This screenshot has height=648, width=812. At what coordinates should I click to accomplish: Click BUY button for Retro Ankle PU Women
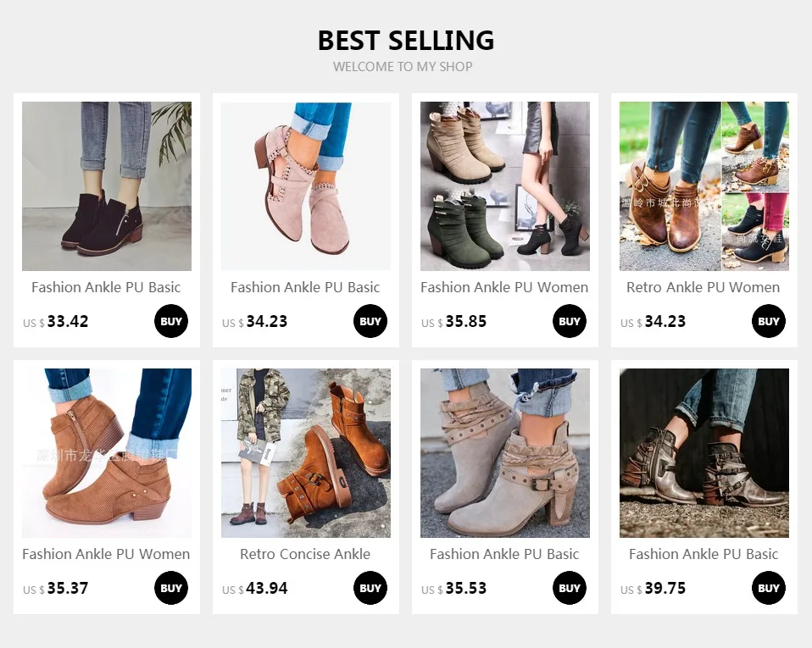pos(769,321)
